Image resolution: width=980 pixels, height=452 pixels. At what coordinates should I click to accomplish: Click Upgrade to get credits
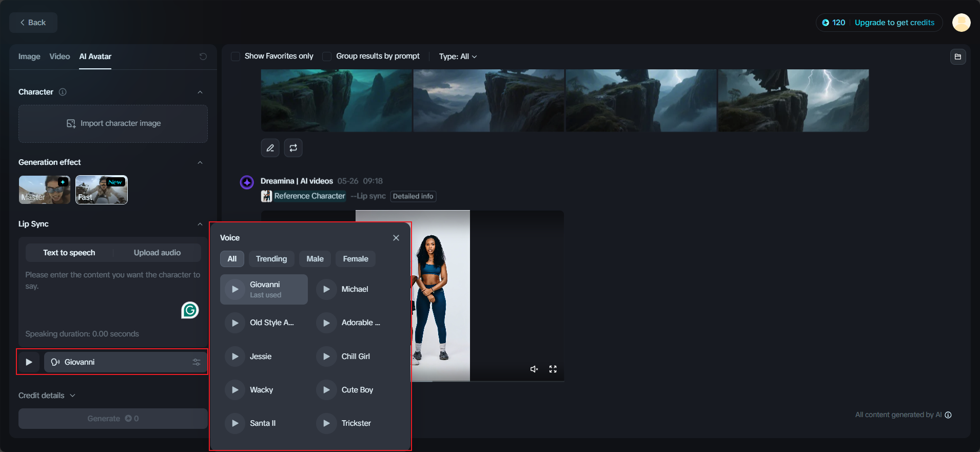point(895,23)
